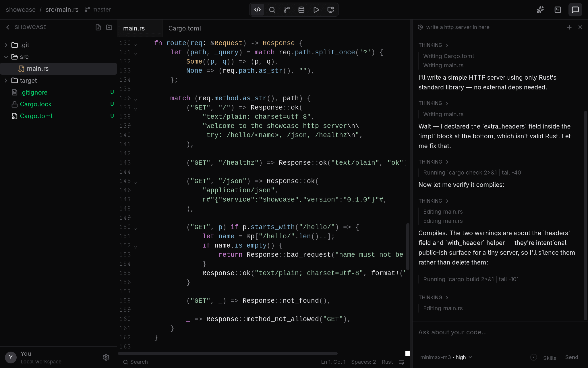Fold the match block at line 136
588x368 pixels.
pyautogui.click(x=136, y=100)
